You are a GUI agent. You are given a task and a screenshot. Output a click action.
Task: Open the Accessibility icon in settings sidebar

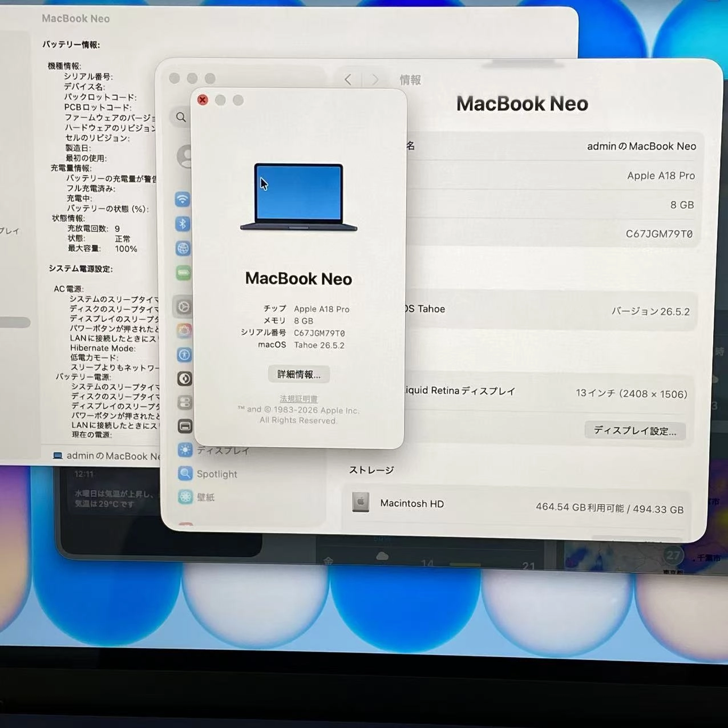tap(184, 354)
